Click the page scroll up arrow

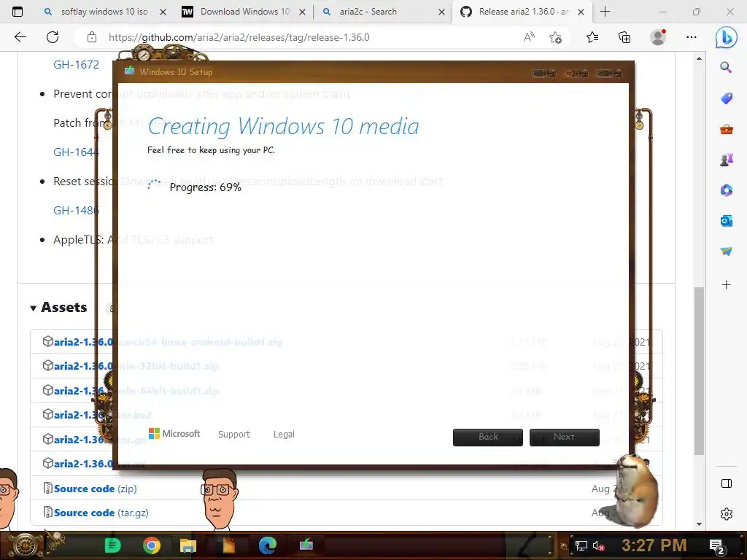(699, 58)
